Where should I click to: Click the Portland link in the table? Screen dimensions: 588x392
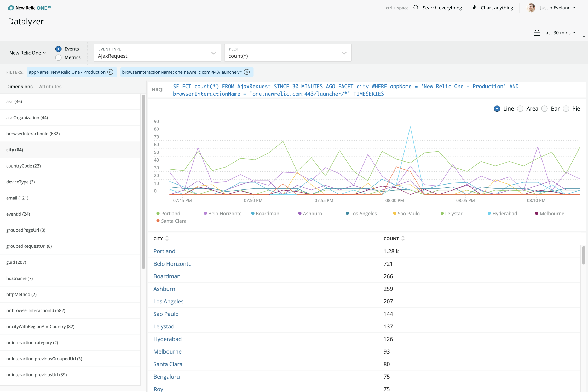point(164,251)
